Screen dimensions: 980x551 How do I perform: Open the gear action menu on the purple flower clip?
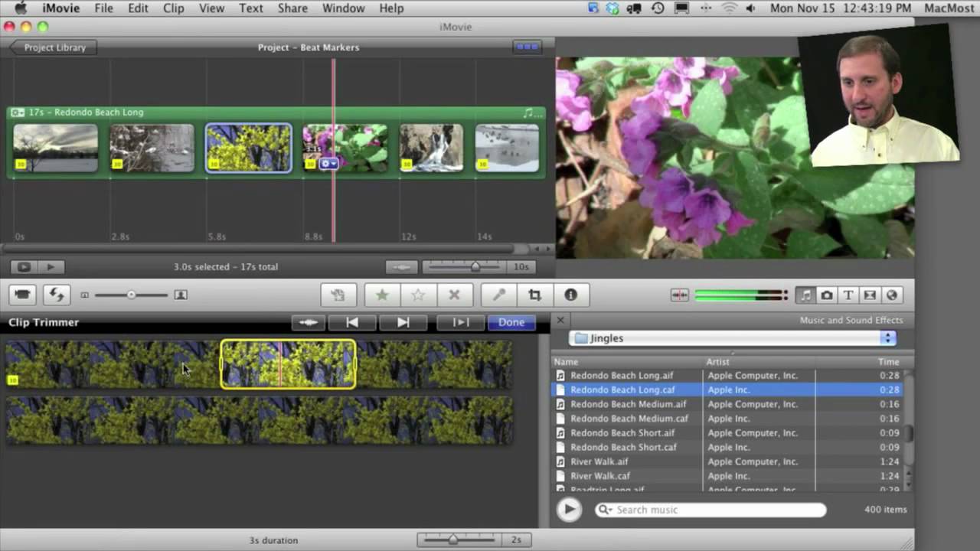328,164
